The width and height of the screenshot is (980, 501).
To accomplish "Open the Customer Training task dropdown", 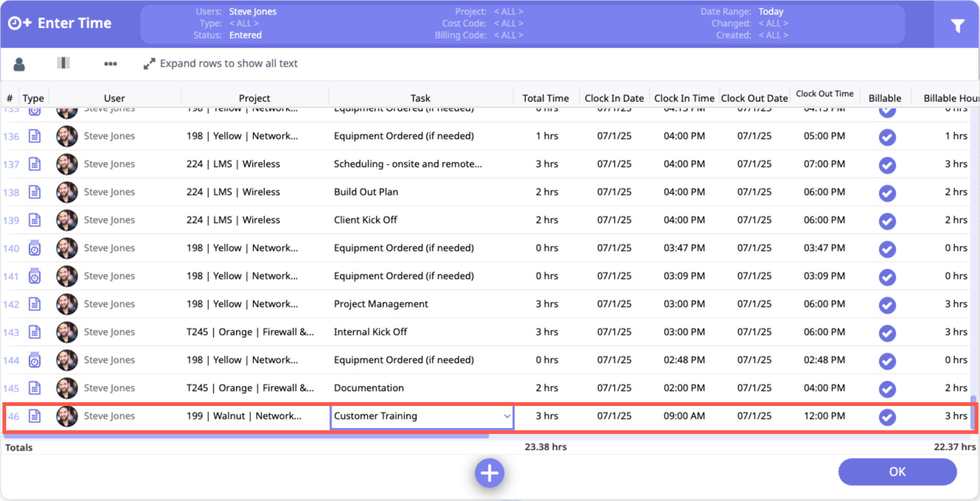I will tap(507, 416).
